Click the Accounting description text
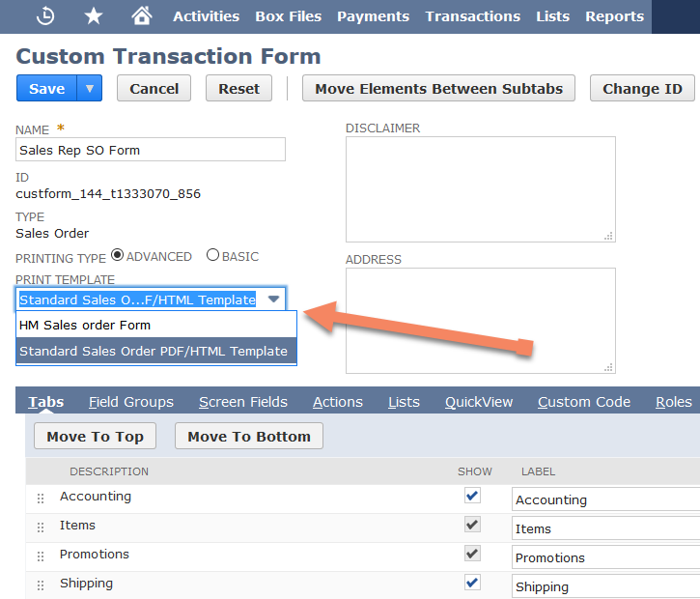The width and height of the screenshot is (700, 599). coord(96,497)
